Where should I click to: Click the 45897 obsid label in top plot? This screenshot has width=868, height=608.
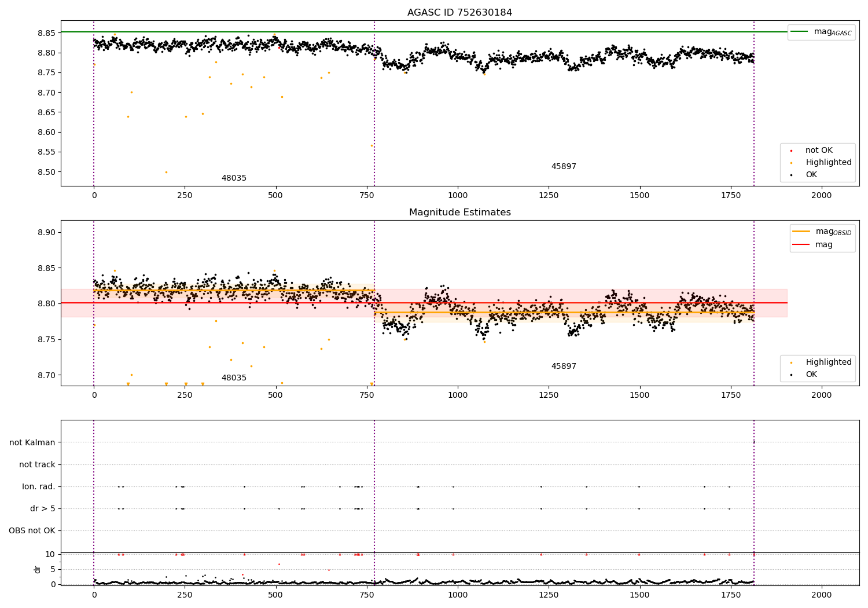564,167
